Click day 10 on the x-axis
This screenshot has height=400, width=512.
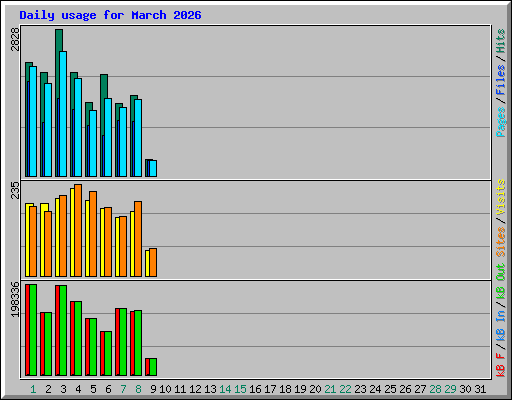[165, 389]
